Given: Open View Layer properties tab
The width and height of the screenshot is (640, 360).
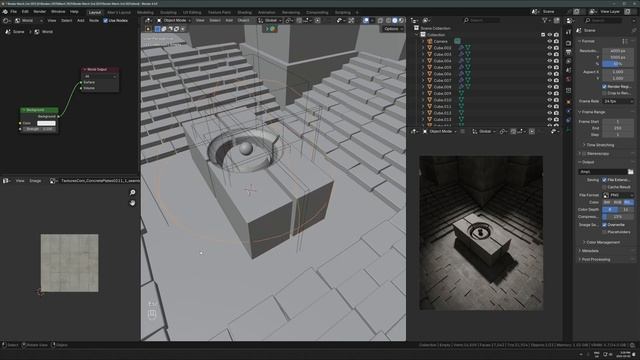Looking at the screenshot, I should pos(569,61).
